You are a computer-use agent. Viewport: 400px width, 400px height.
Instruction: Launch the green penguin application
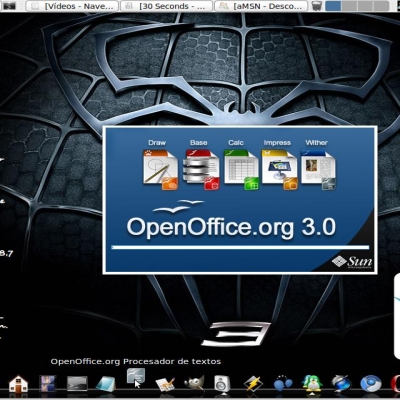[x=312, y=384]
